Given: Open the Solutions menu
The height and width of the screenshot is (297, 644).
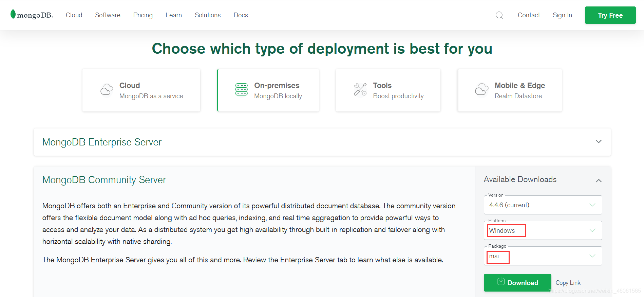Looking at the screenshot, I should pos(208,15).
